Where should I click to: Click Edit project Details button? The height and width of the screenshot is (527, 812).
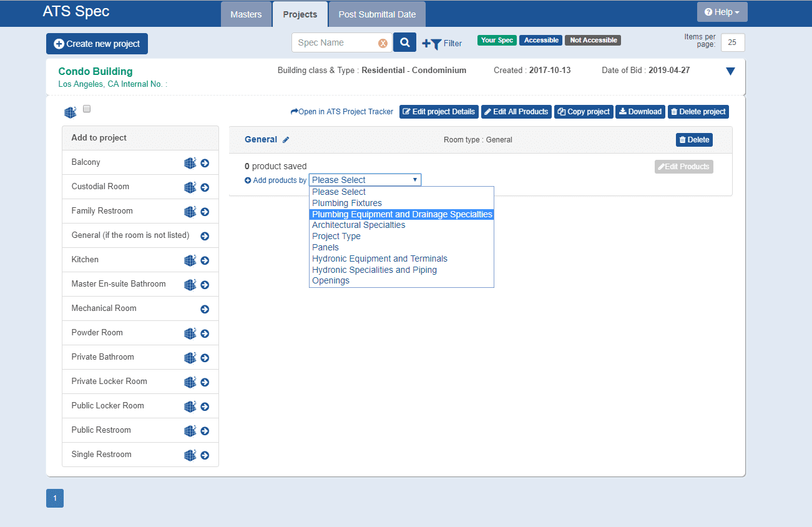[439, 112]
